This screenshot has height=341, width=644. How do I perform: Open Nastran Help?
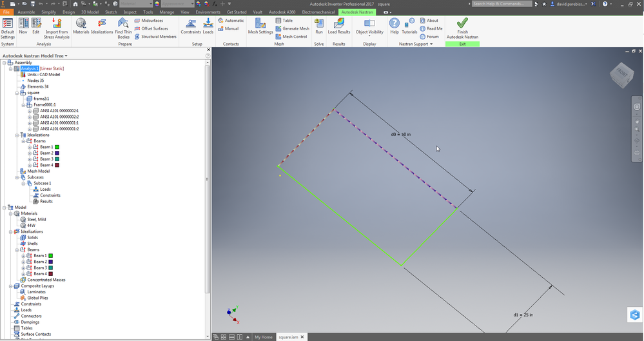coord(395,26)
